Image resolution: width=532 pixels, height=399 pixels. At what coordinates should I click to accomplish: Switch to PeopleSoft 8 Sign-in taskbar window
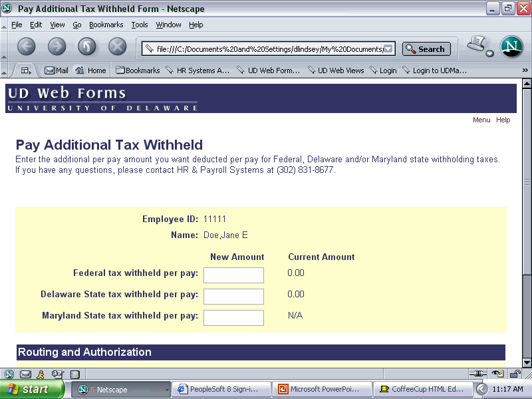click(222, 389)
